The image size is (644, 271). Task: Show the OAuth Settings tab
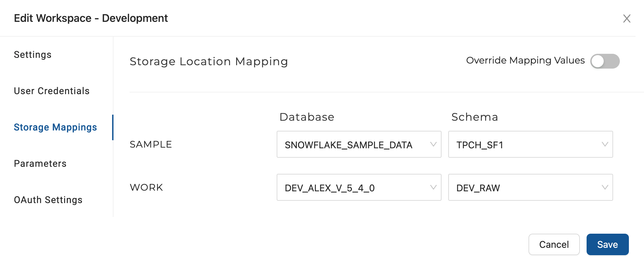pos(48,200)
